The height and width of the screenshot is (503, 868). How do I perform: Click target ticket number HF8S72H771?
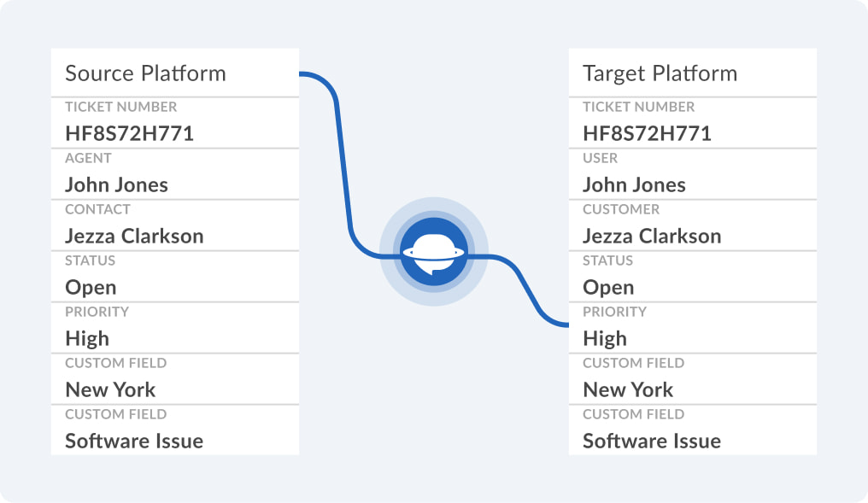(x=647, y=133)
